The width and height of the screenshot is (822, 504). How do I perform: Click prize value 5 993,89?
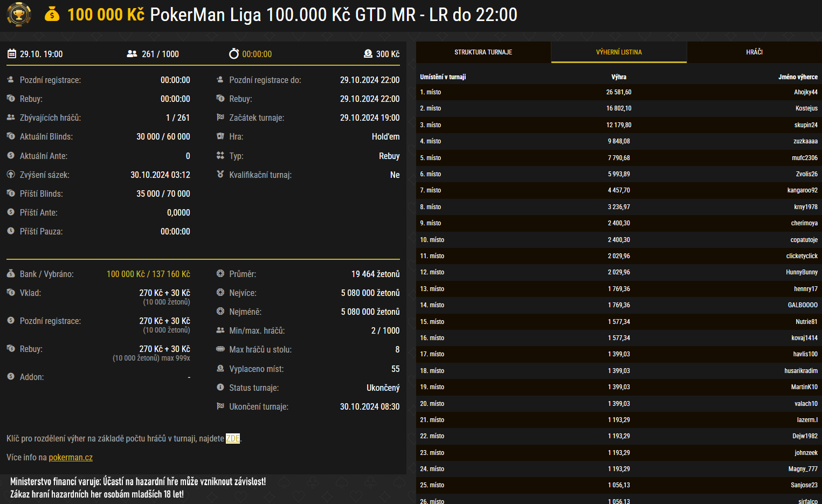point(619,174)
